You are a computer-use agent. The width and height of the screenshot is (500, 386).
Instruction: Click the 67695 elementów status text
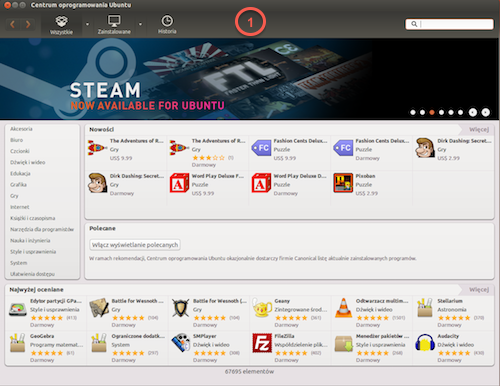[249, 371]
